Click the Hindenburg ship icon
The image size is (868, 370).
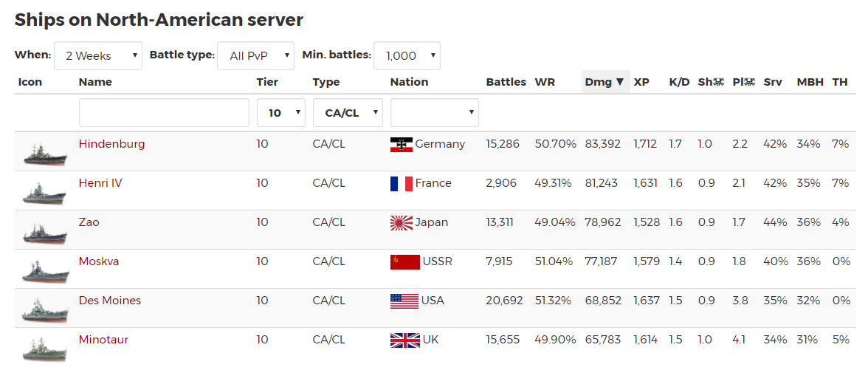click(46, 153)
